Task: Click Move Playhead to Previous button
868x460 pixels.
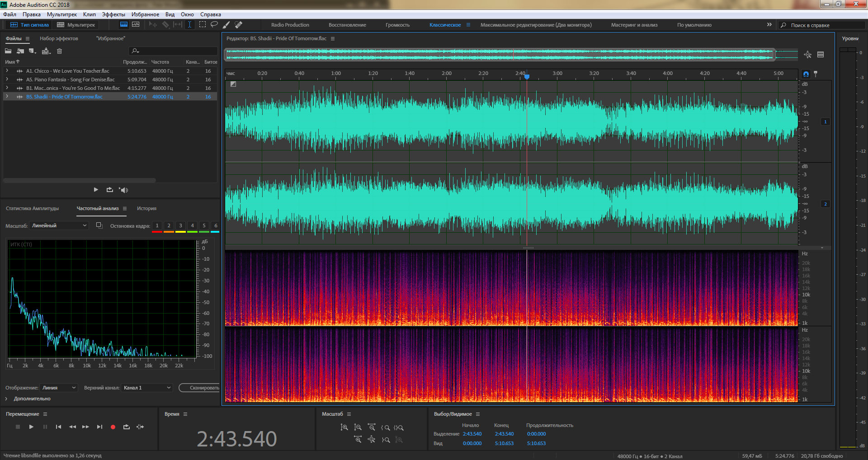Action: point(58,427)
